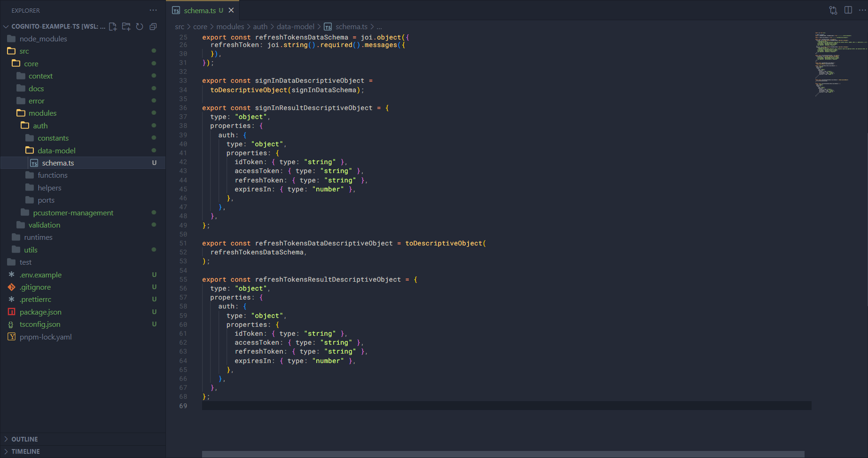The height and width of the screenshot is (458, 868).
Task: Collapse the COGNITO-EXAMPLE-TS workspace root
Action: (6, 27)
